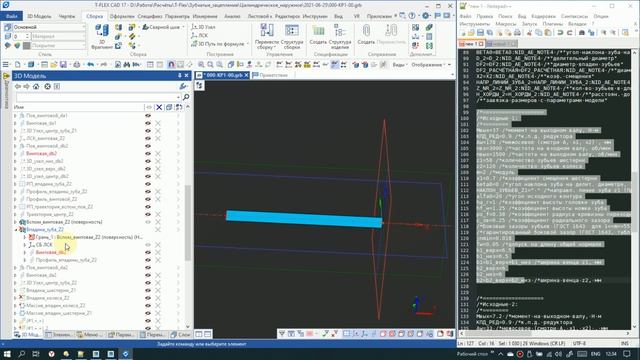Viewport: 640px width, 360px height.
Task: Click the blue tooth profile body in the viewport
Action: 304,219
